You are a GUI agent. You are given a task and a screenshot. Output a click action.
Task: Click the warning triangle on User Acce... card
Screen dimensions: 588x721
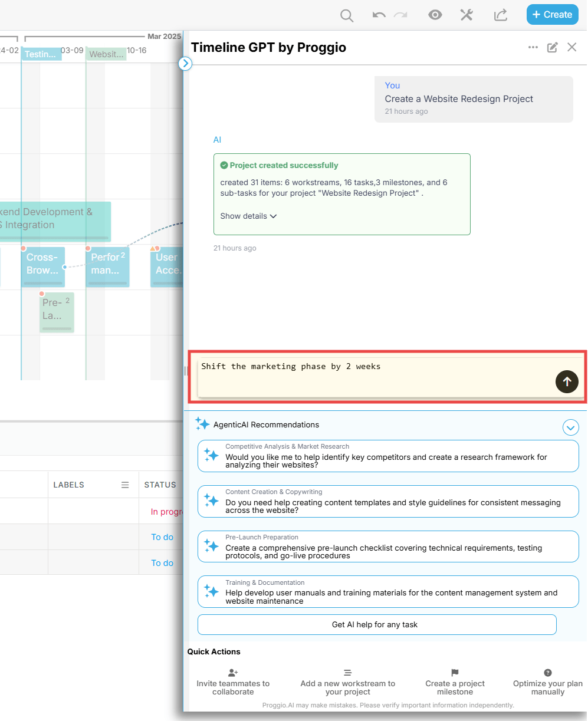tap(153, 249)
